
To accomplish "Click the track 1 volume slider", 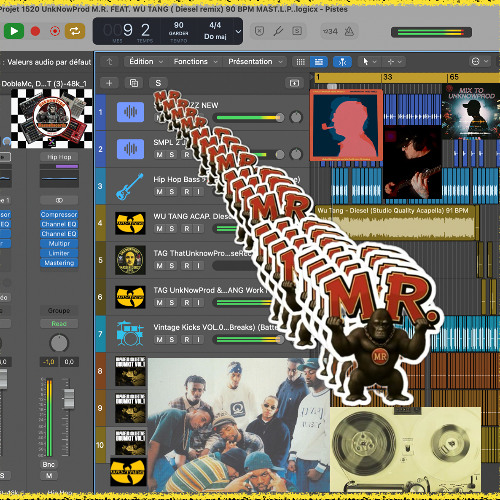I will pos(249,117).
